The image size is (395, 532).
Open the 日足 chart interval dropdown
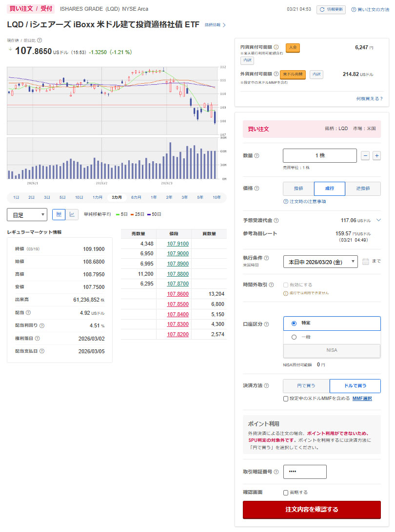pyautogui.click(x=27, y=214)
